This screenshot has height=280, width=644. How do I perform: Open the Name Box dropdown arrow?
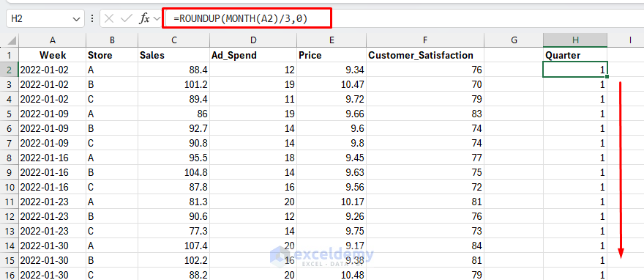pyautogui.click(x=76, y=19)
